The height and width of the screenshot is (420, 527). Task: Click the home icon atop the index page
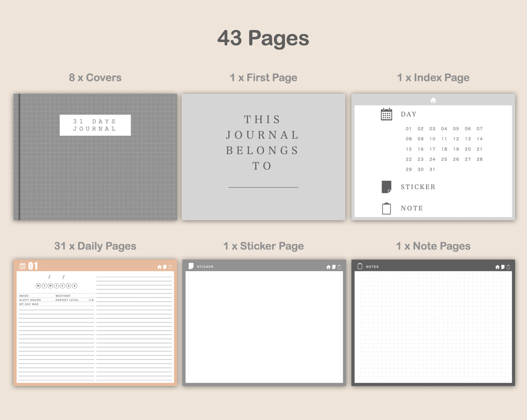[433, 100]
